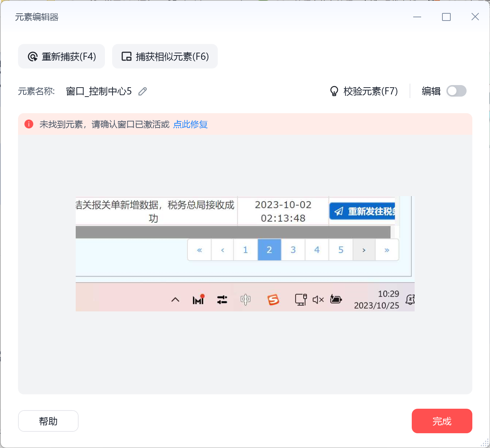
Task: Jump to last page double arrow
Action: point(387,250)
